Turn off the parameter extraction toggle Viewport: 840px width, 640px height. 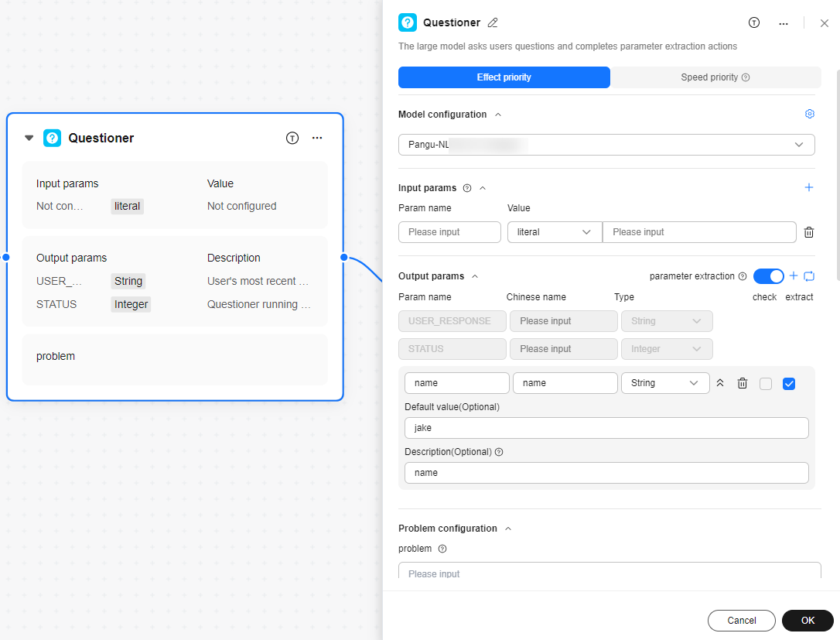(x=768, y=276)
